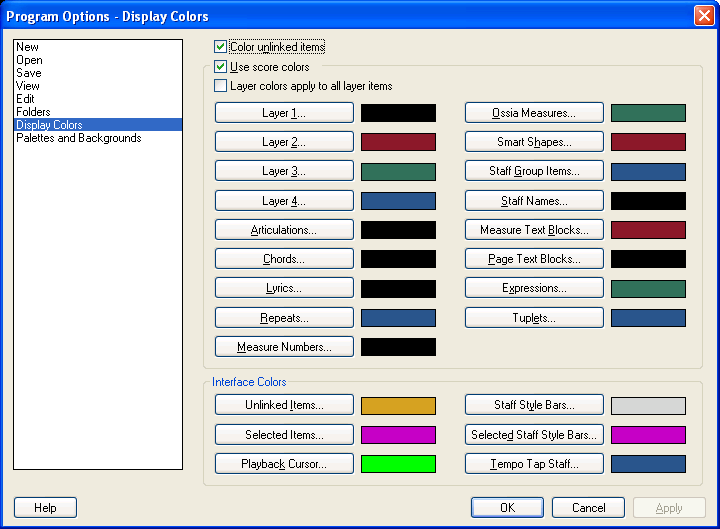The width and height of the screenshot is (720, 529).
Task: Click the Playback Cursor button
Action: click(284, 464)
